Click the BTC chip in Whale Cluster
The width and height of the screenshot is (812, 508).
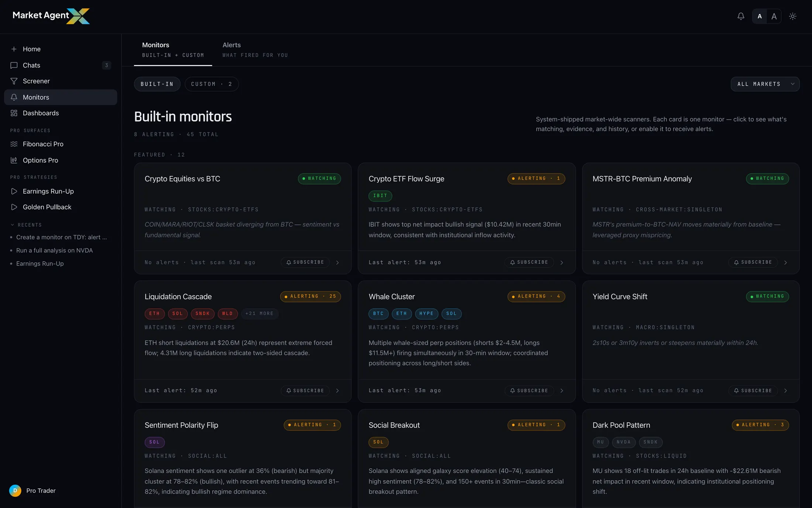click(x=378, y=314)
